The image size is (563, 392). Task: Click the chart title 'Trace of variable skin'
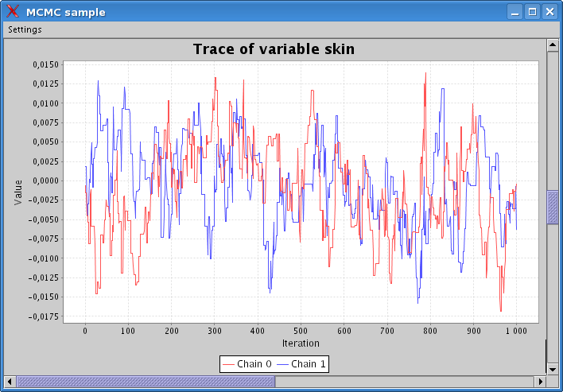[274, 49]
